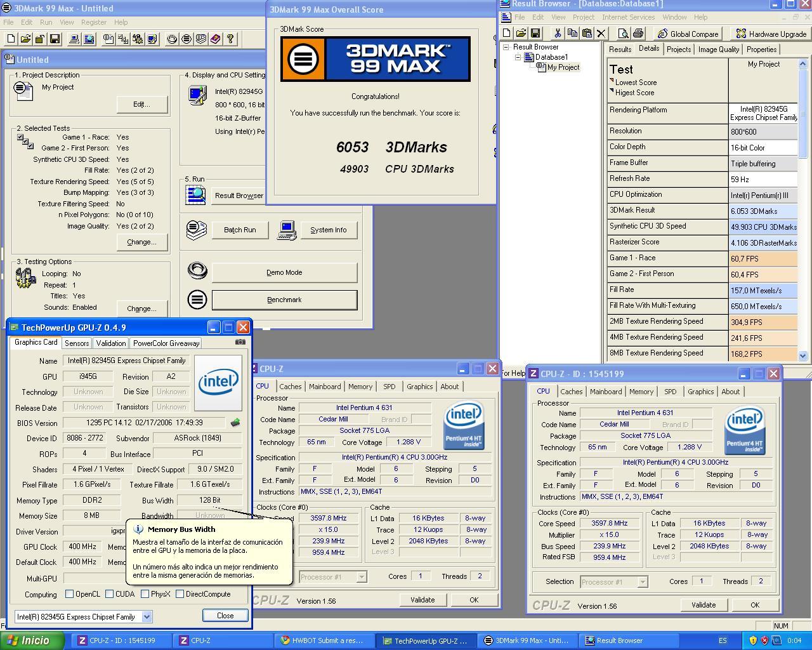Image resolution: width=812 pixels, height=650 pixels.
Task: Click the Delete X icon in Result Browser
Action: pyautogui.click(x=601, y=33)
